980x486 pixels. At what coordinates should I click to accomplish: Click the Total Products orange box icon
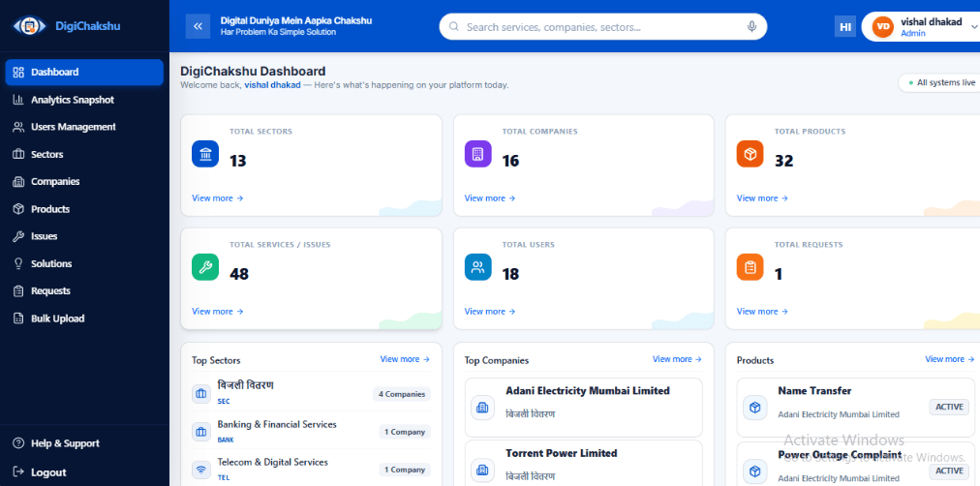750,154
